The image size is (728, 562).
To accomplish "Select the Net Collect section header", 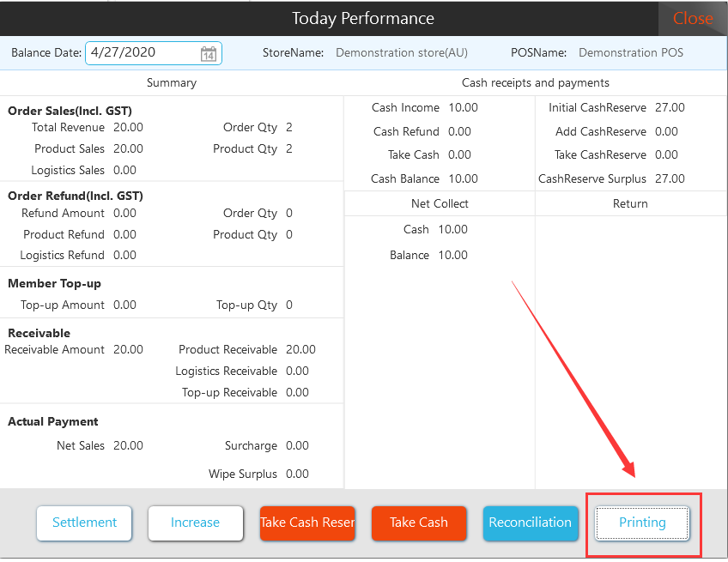I will 440,204.
